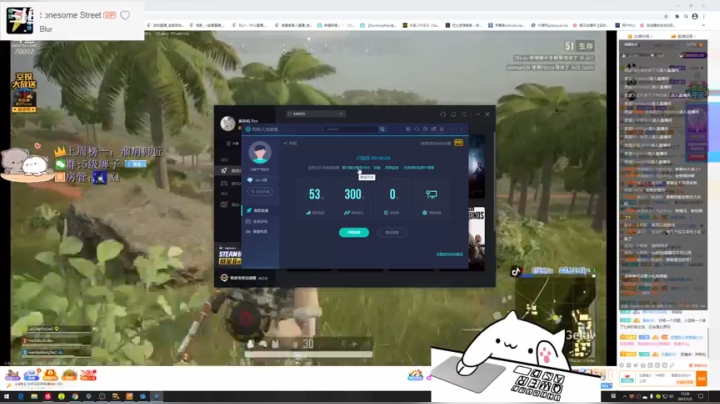720x404 pixels.
Task: Open the browser extensions puzzle icon
Action: pos(677,17)
